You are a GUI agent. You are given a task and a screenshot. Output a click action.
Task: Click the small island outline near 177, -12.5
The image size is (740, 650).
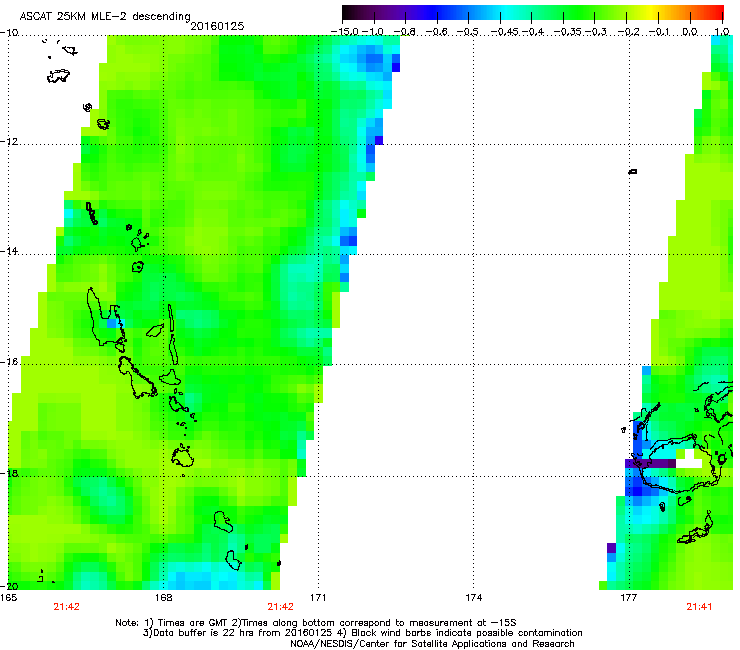pyautogui.click(x=633, y=171)
